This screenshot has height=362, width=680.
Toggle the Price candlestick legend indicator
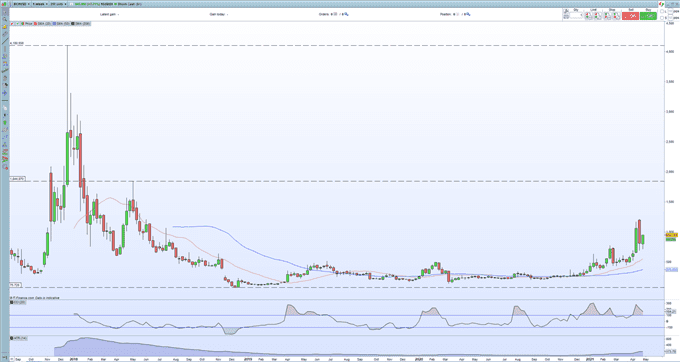[23, 23]
